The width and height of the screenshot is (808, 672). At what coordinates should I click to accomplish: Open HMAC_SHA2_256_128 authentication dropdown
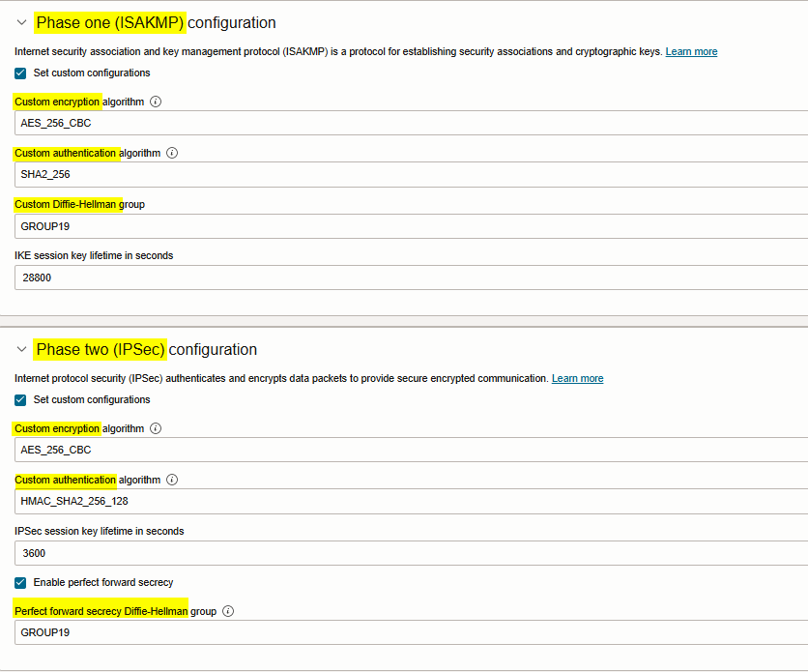tap(411, 502)
